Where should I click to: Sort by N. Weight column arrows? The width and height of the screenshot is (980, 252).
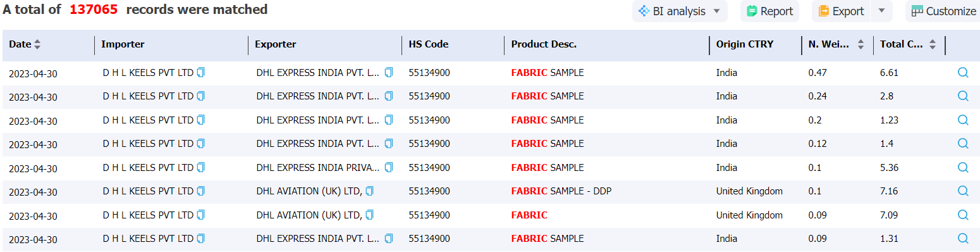(861, 44)
